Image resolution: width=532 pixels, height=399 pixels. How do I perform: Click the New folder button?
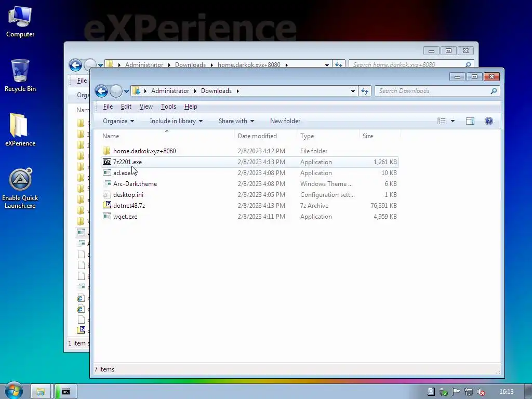[285, 121]
